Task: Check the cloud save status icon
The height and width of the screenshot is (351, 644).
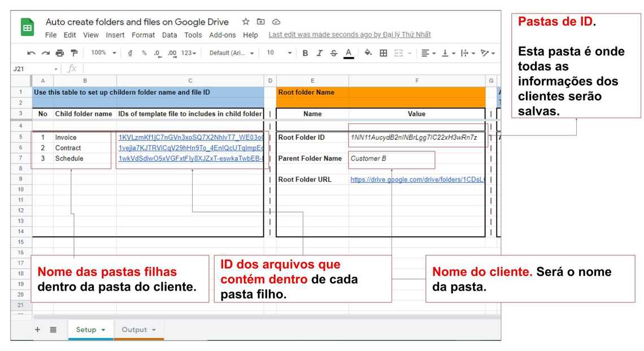Action: (x=276, y=22)
